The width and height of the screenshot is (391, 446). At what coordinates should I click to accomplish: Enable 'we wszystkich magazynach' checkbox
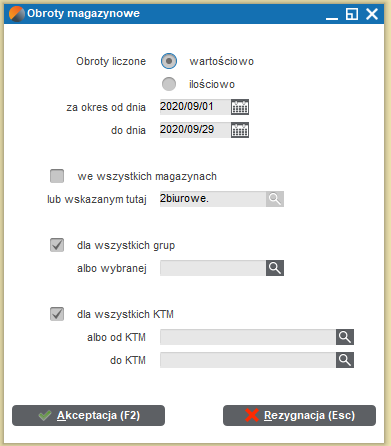[x=57, y=176]
